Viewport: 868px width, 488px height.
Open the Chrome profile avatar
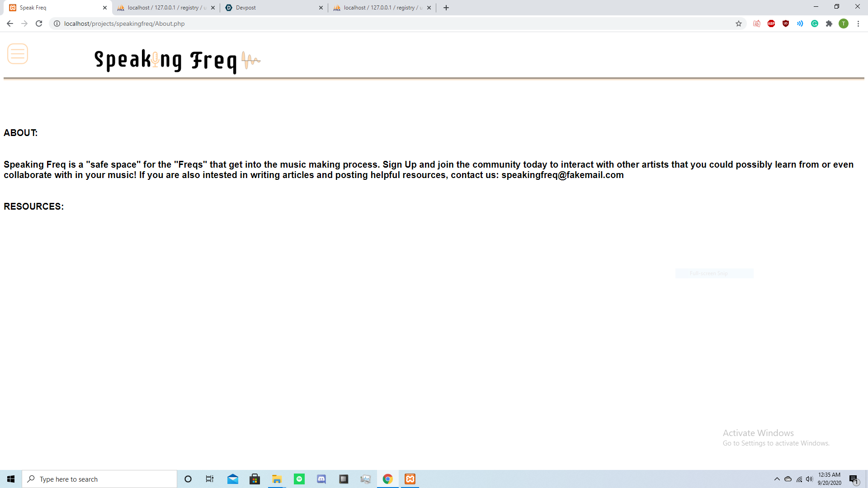click(844, 23)
